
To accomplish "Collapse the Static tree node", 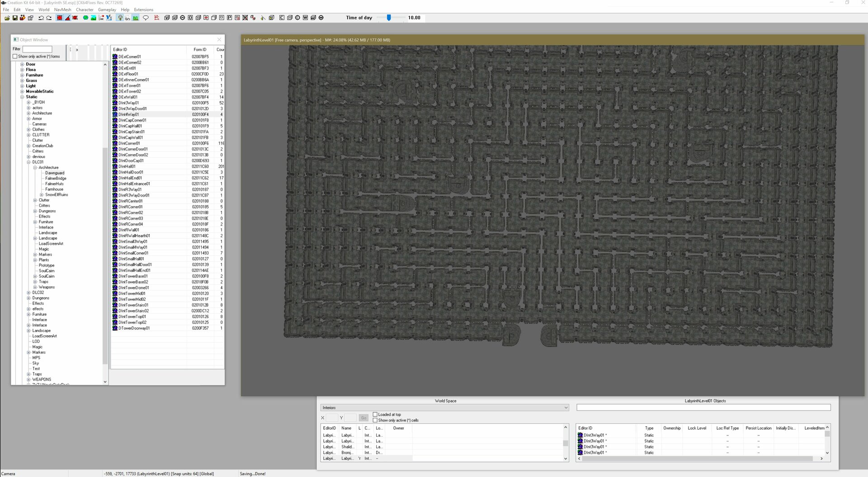I will [x=22, y=97].
